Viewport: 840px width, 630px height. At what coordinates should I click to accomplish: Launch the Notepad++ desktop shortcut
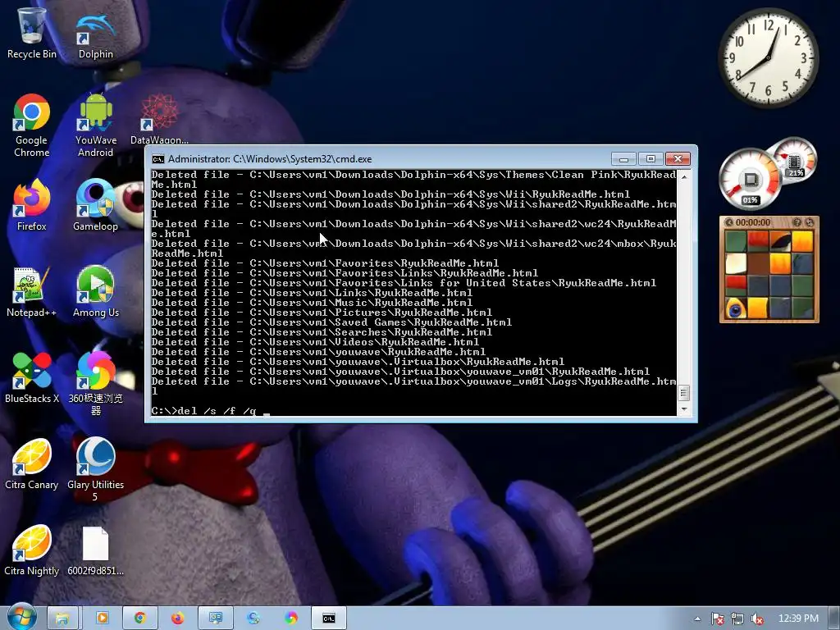coord(31,291)
